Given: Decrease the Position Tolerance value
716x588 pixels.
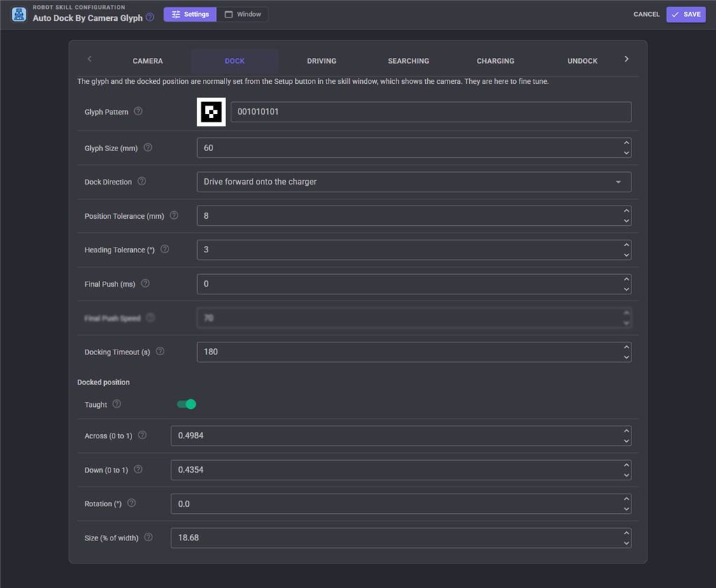Looking at the screenshot, I should [x=626, y=221].
